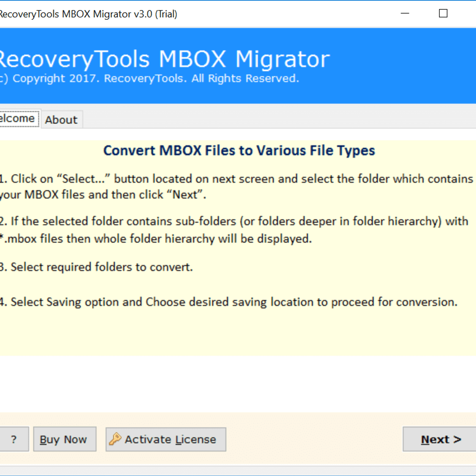Maximize the MBOX Migrator window

(x=443, y=13)
